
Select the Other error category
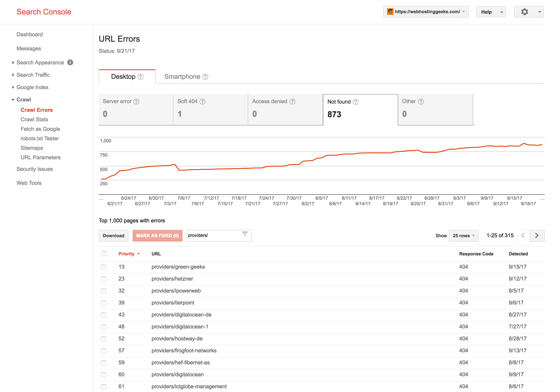click(435, 110)
